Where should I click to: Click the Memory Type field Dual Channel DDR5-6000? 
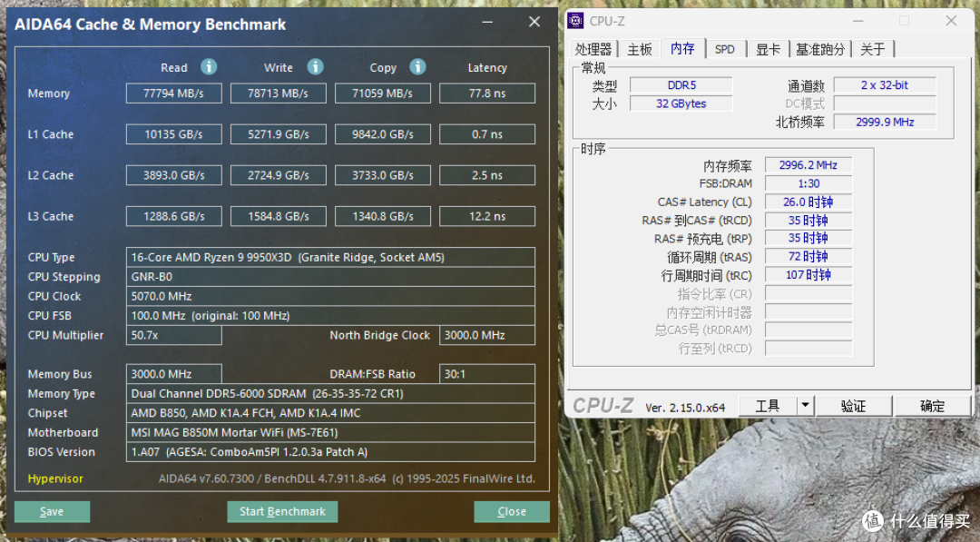click(x=330, y=393)
